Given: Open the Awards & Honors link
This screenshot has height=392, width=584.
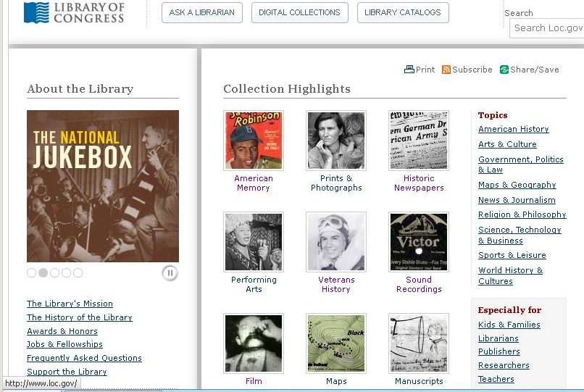Looking at the screenshot, I should [x=62, y=331].
